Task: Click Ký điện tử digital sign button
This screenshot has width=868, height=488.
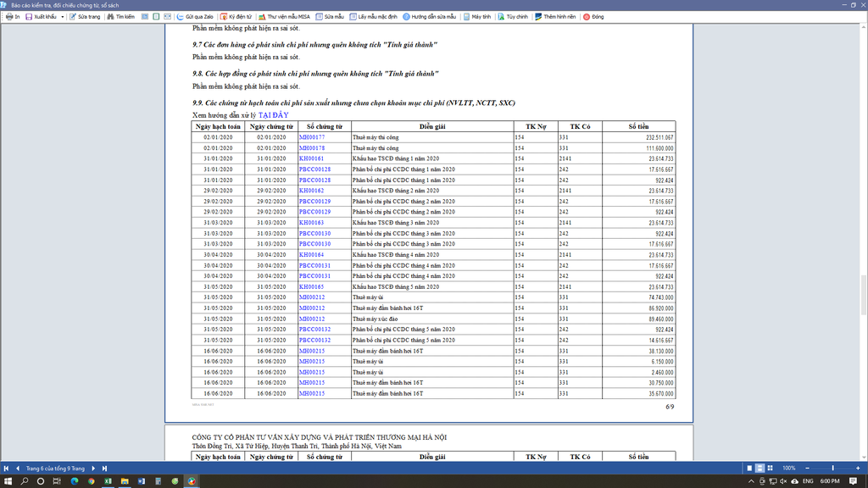Action: 236,17
